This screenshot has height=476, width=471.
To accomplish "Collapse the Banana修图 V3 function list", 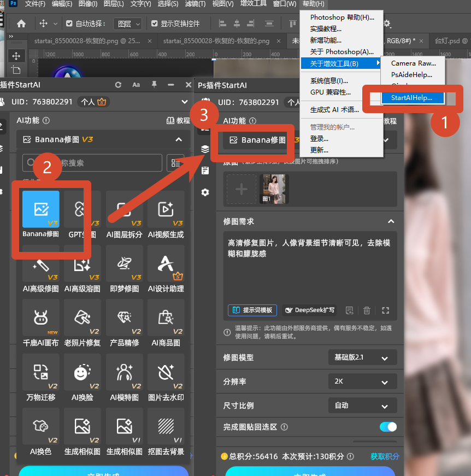I will [x=179, y=140].
